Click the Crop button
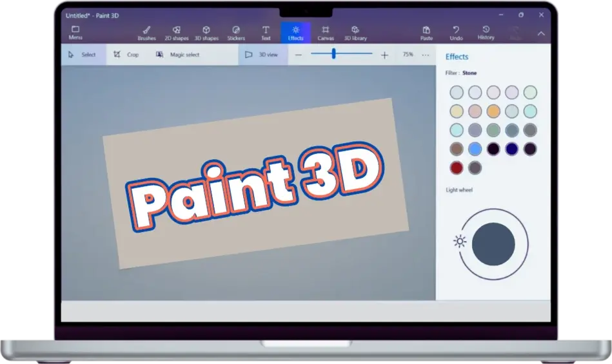612x364 pixels. tap(126, 55)
